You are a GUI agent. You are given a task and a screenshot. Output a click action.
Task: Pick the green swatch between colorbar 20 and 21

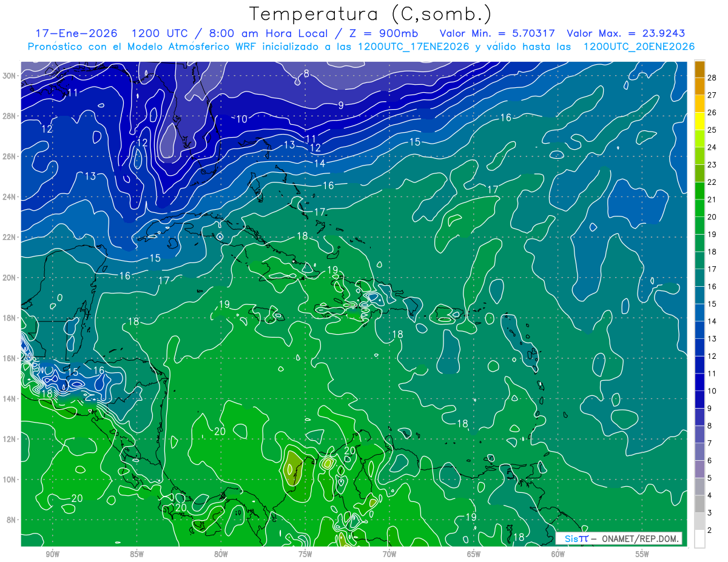pos(700,208)
